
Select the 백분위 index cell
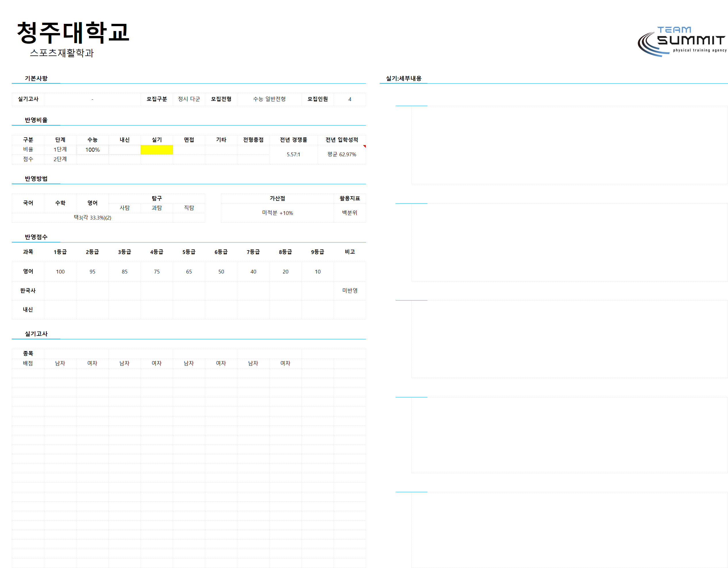click(x=349, y=213)
